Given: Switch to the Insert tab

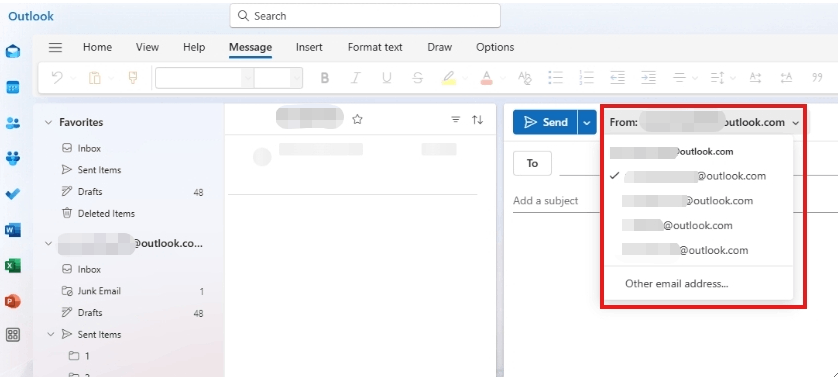Looking at the screenshot, I should pos(309,47).
